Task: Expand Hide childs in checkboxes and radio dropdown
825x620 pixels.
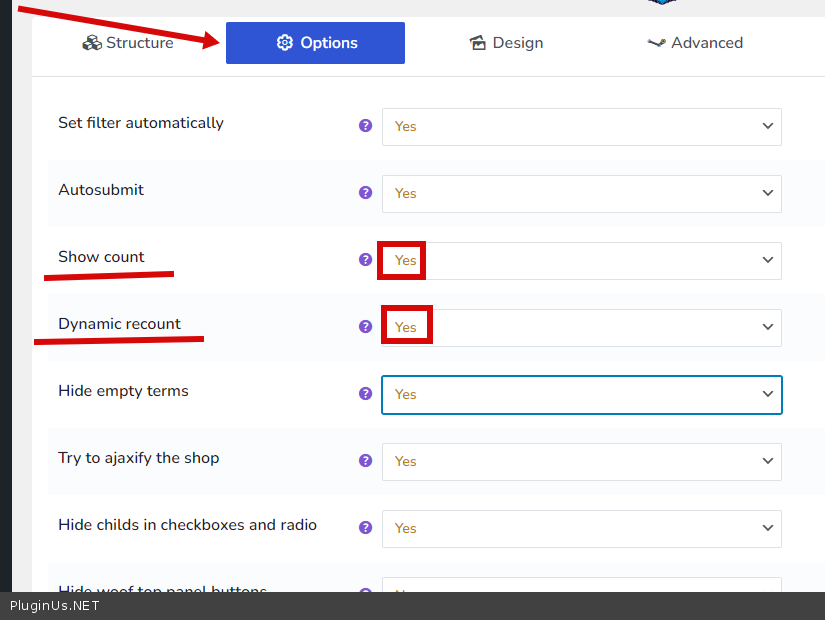Action: point(581,529)
